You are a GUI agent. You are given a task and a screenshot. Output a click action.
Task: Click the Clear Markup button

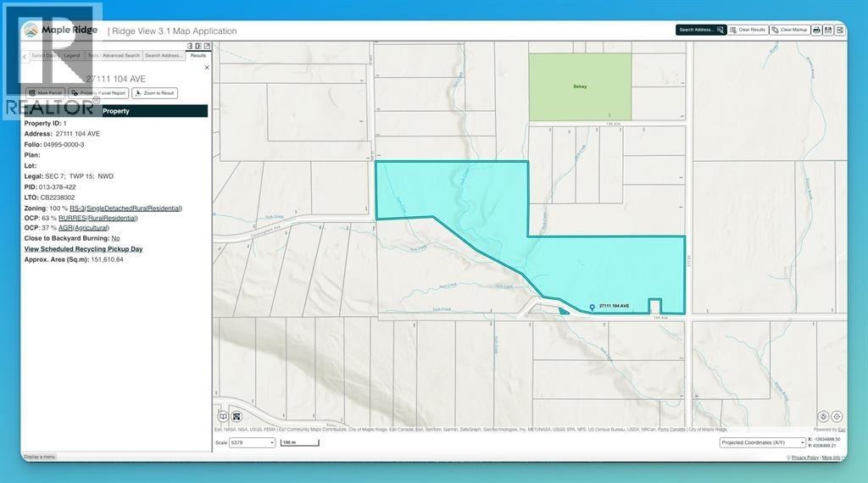coord(789,30)
